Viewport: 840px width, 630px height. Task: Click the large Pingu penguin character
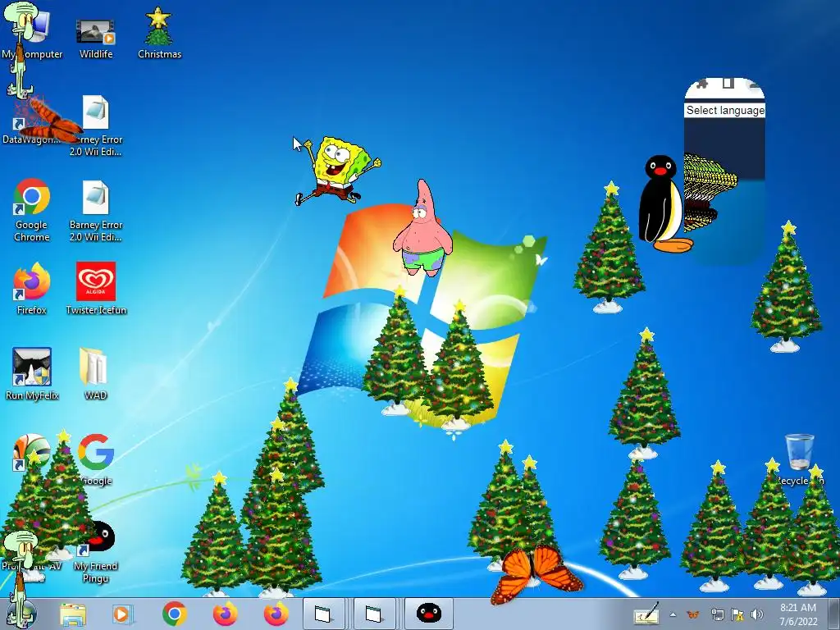pyautogui.click(x=664, y=203)
